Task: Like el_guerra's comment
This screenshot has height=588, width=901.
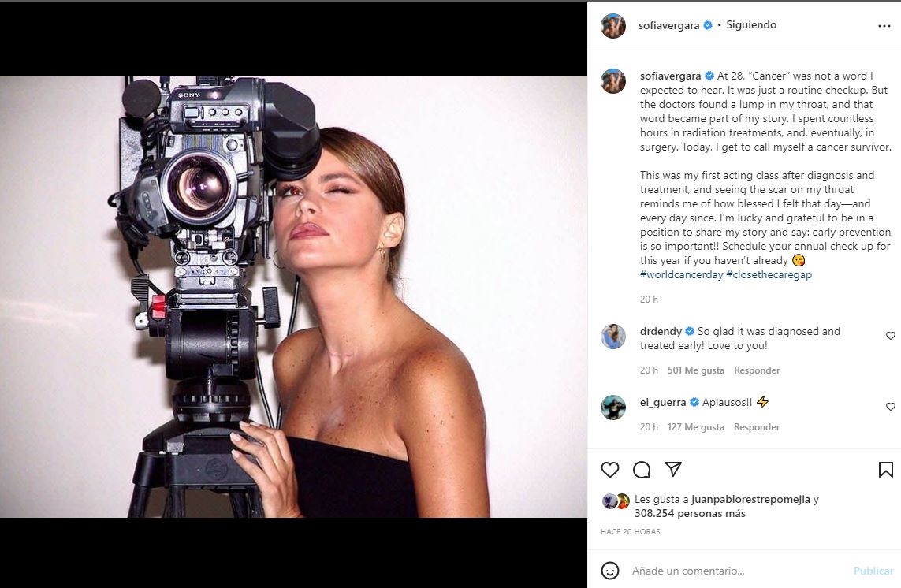Action: tap(891, 407)
